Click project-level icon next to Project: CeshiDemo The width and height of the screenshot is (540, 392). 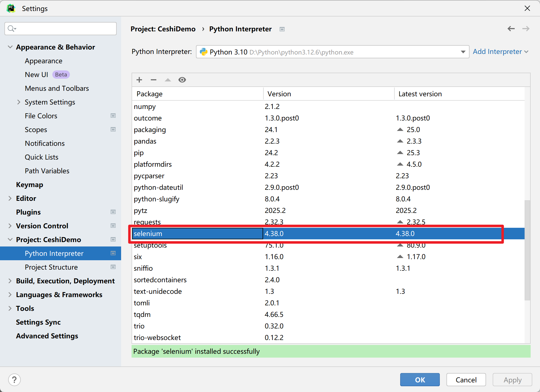click(113, 240)
